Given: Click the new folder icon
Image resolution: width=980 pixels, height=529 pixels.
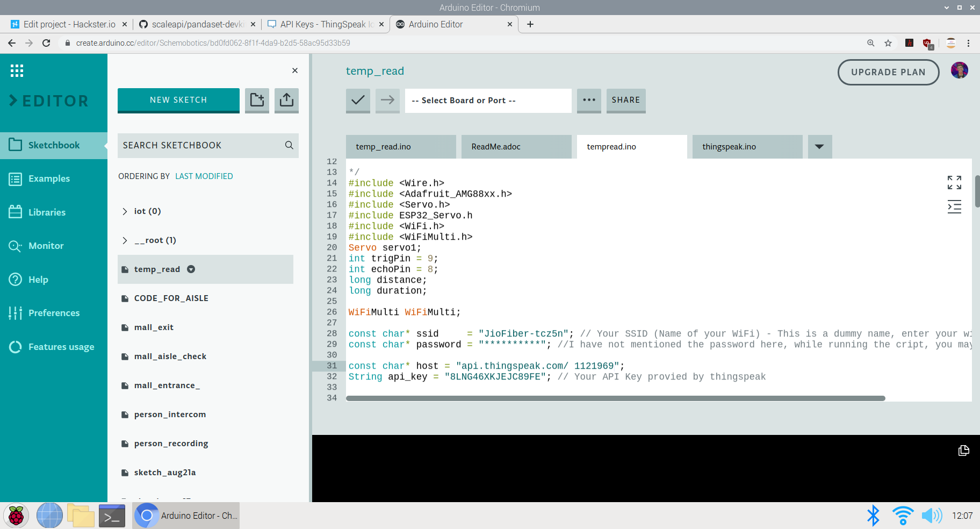Looking at the screenshot, I should [x=257, y=100].
